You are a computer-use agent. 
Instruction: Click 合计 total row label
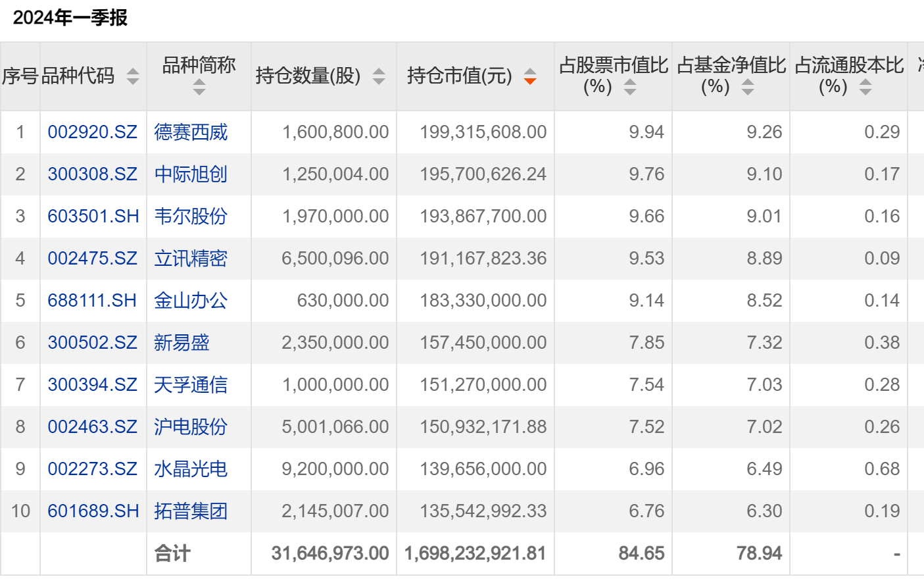click(172, 553)
